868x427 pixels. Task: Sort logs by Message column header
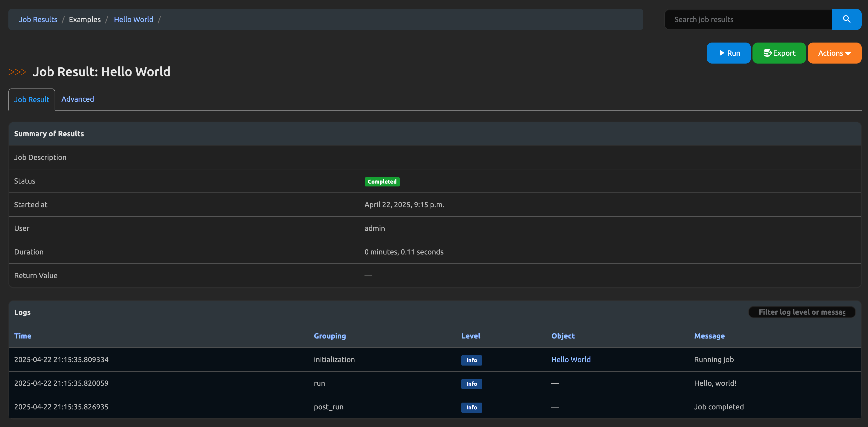(x=709, y=336)
